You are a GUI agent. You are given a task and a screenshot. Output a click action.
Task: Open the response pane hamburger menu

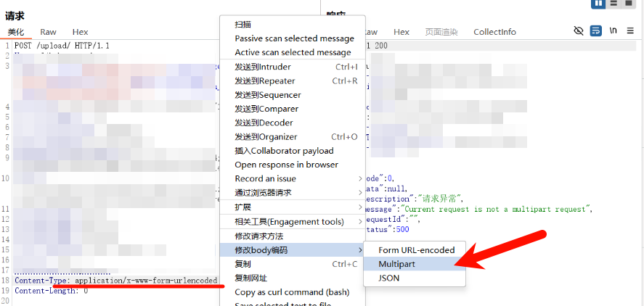(630, 30)
